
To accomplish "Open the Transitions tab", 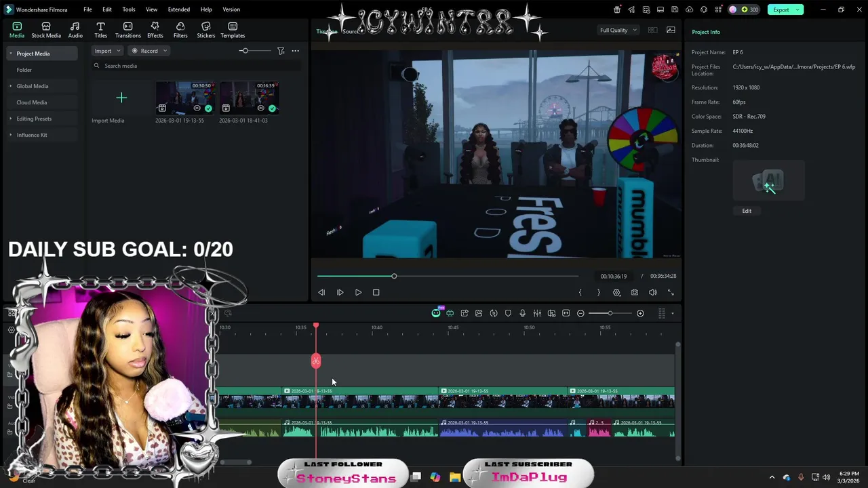I will [x=127, y=30].
